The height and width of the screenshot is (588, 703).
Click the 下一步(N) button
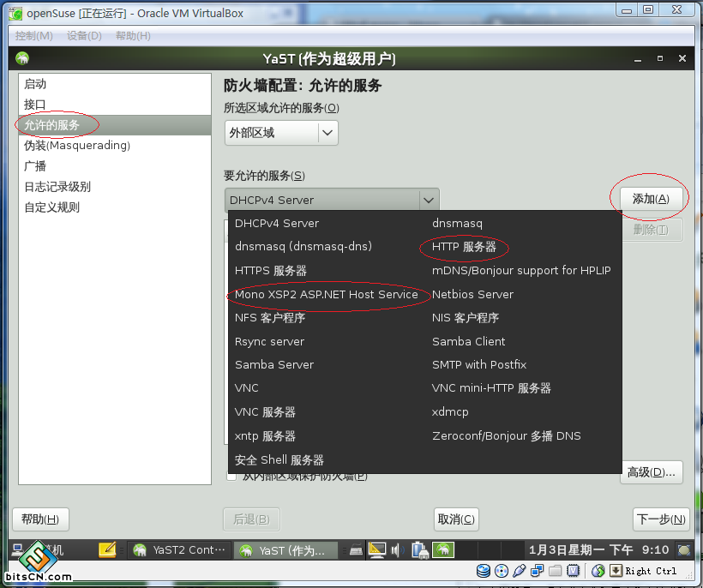point(661,519)
